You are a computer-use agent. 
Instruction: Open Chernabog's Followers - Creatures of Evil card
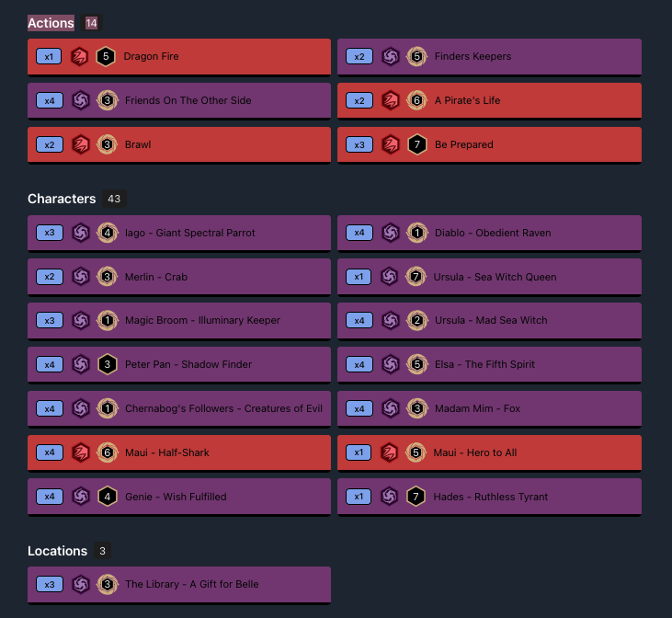223,408
